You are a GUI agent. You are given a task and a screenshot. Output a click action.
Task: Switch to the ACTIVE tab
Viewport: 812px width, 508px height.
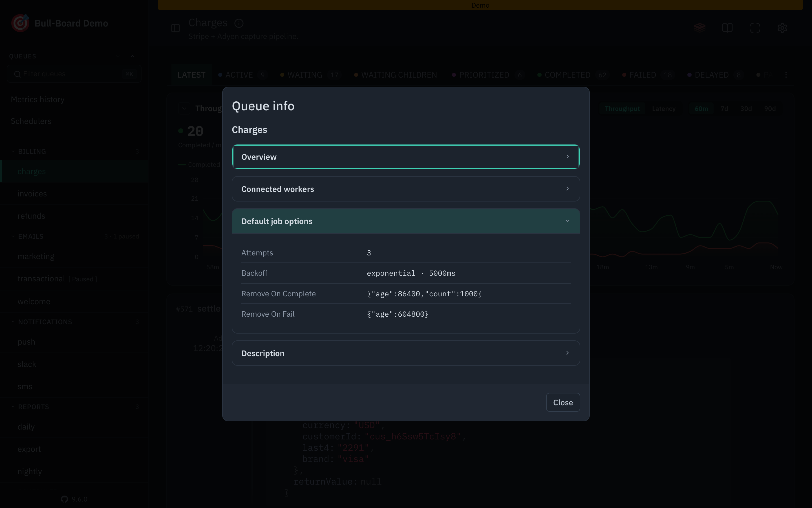[242, 75]
